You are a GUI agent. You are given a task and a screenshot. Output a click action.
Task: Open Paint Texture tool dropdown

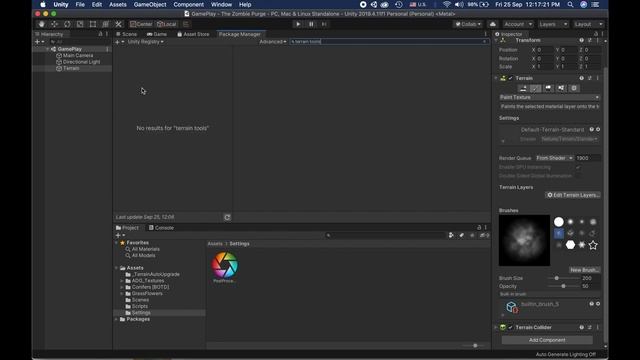(x=549, y=97)
